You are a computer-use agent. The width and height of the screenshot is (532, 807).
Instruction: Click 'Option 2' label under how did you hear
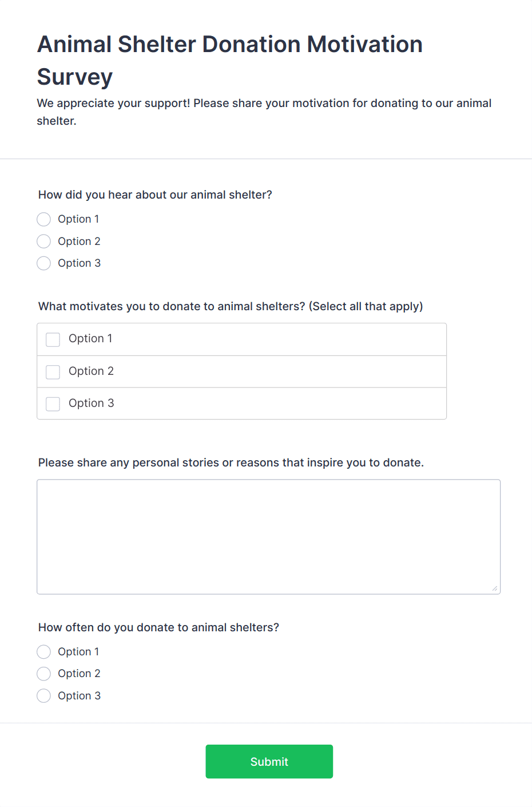click(79, 242)
